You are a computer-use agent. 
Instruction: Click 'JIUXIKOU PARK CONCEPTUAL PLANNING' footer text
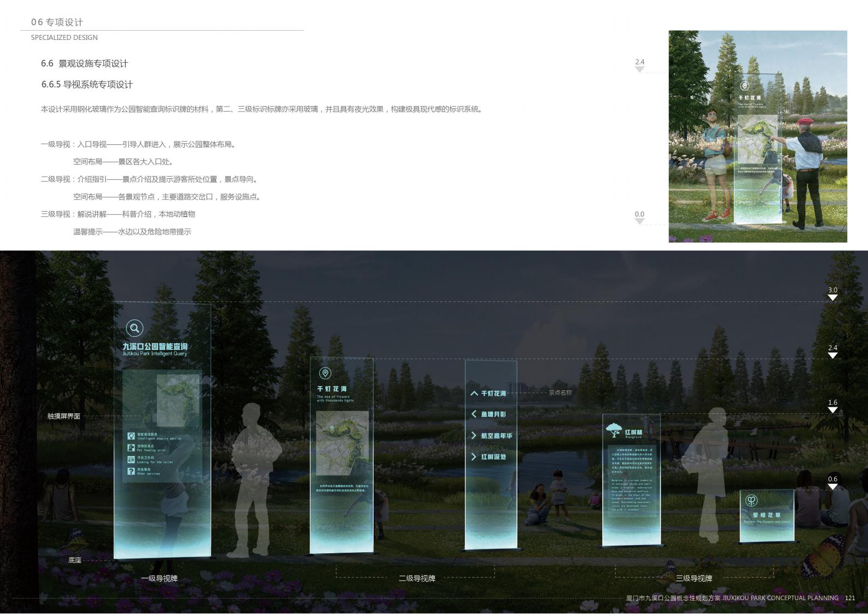click(780, 598)
